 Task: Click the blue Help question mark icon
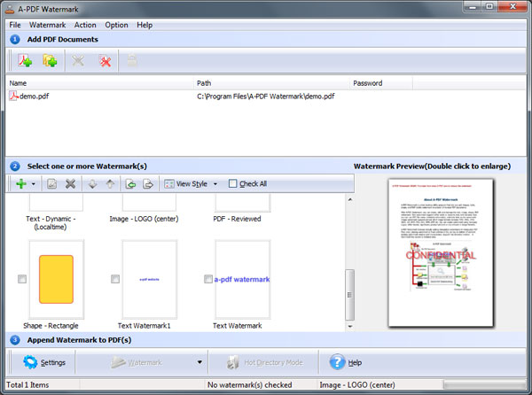[x=337, y=362]
